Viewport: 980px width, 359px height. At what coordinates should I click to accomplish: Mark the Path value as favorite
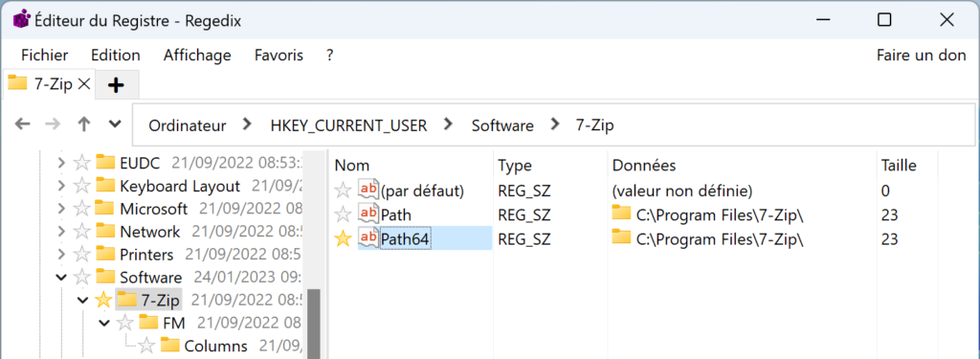[x=344, y=214]
